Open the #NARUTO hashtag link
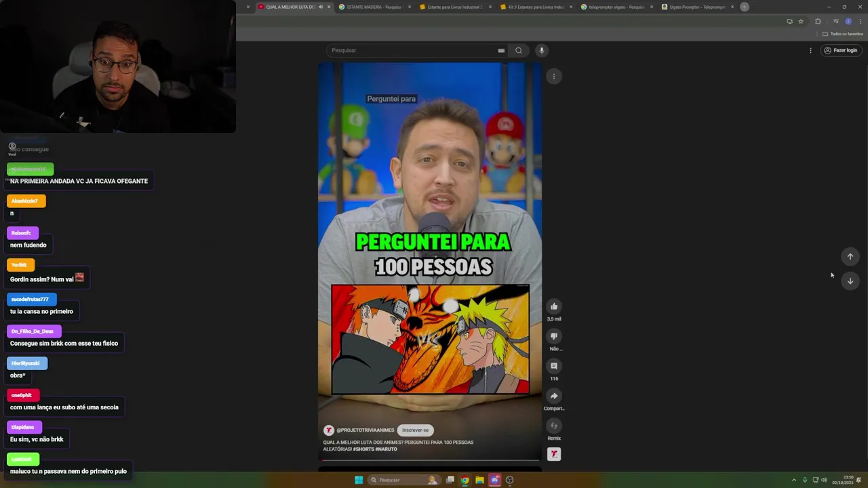The width and height of the screenshot is (868, 488). pyautogui.click(x=386, y=449)
